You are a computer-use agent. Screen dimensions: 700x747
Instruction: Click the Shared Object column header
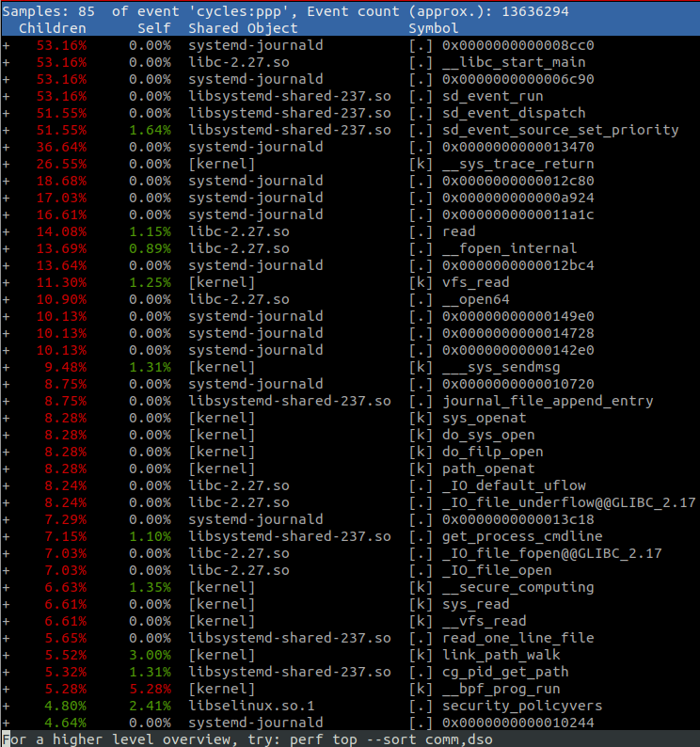243,28
